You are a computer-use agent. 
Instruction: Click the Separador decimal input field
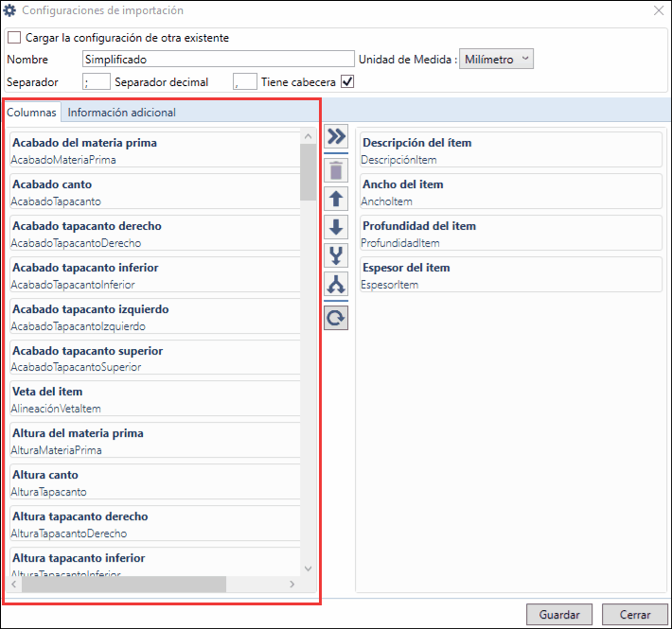pyautogui.click(x=245, y=81)
